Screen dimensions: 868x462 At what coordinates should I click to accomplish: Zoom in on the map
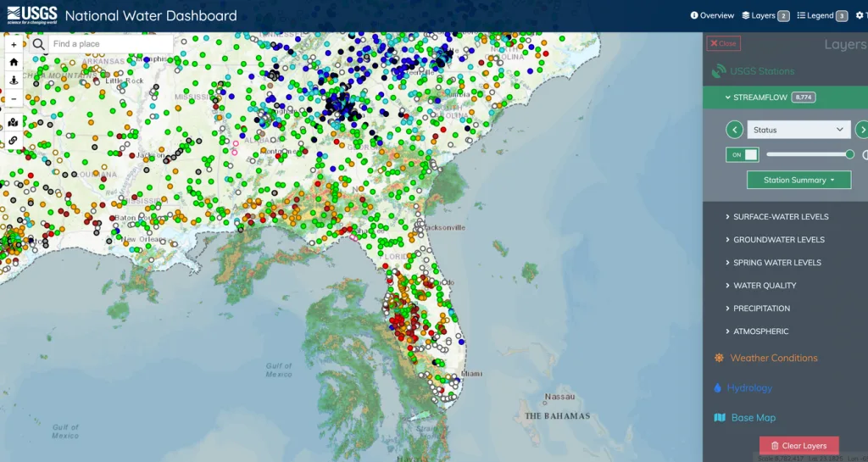click(x=14, y=44)
